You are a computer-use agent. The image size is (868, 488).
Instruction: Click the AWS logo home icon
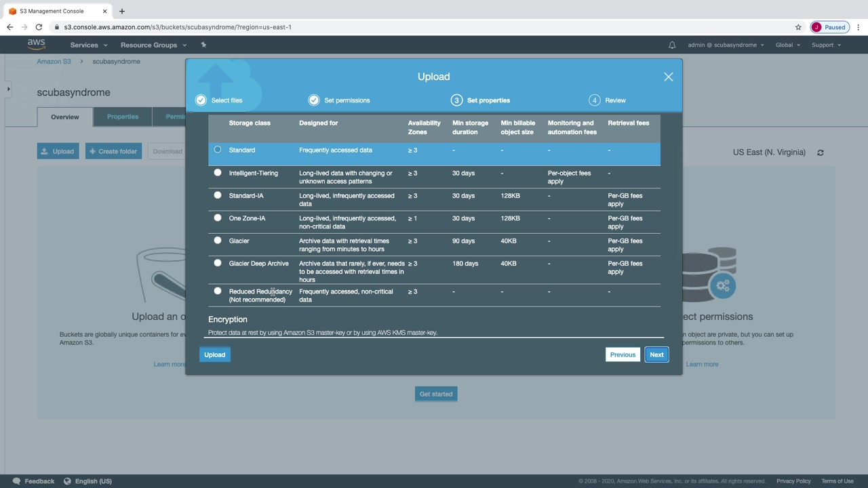pos(36,44)
